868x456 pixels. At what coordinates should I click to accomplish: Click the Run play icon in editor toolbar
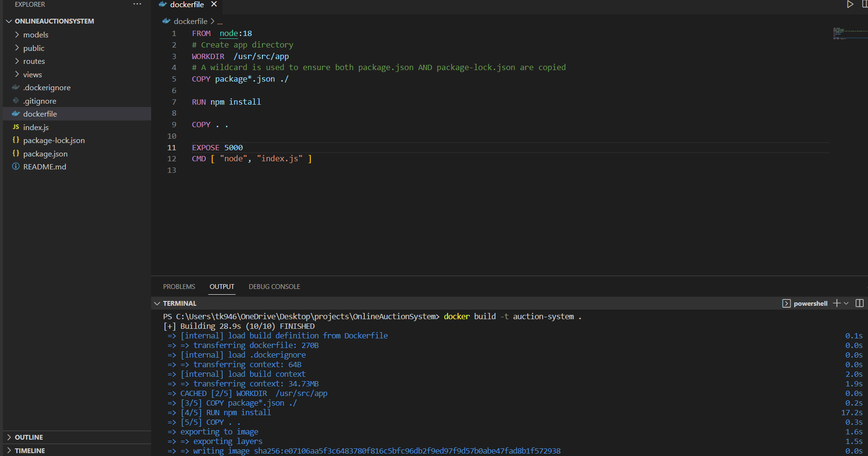[850, 4]
